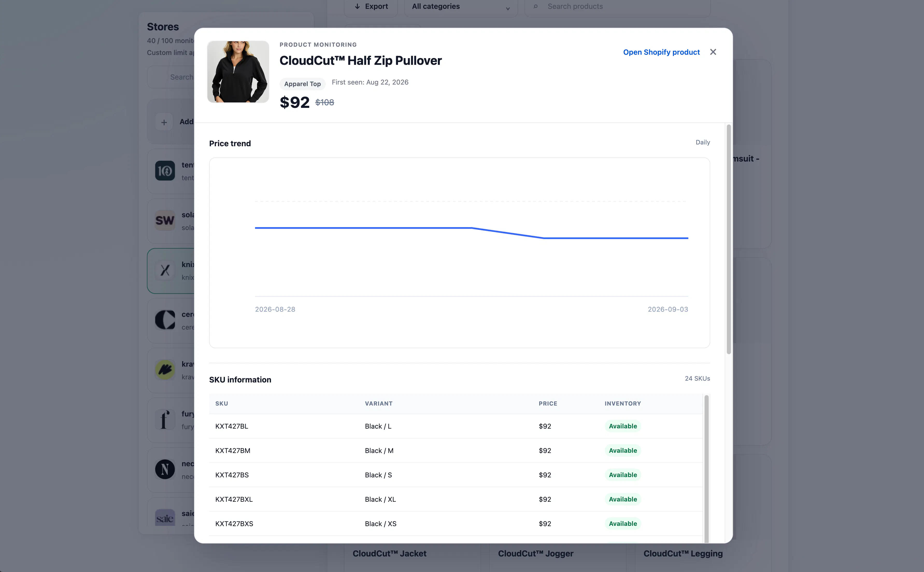
Task: Select the KXT427BXL SKU cell
Action: tap(234, 499)
